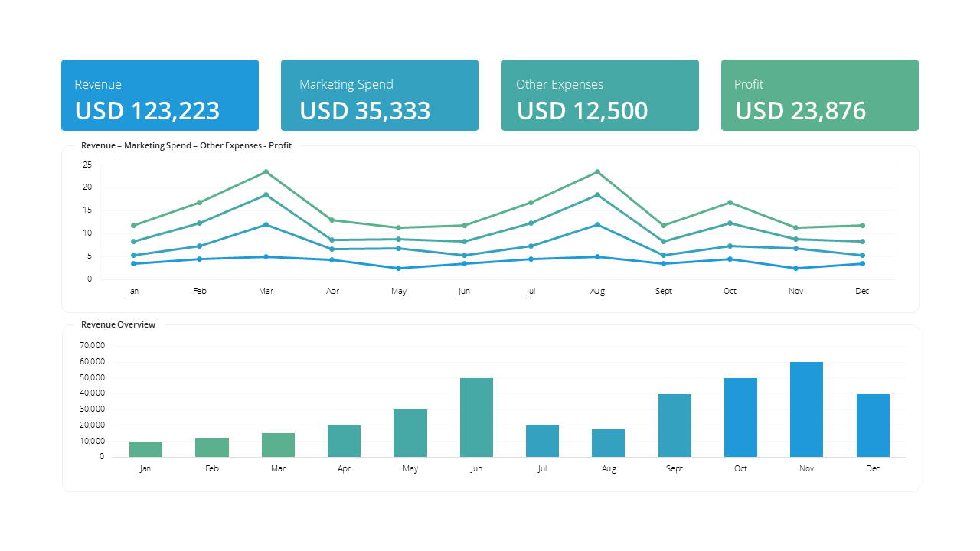Click the '10,000' axis label in Revenue Overview

point(91,441)
